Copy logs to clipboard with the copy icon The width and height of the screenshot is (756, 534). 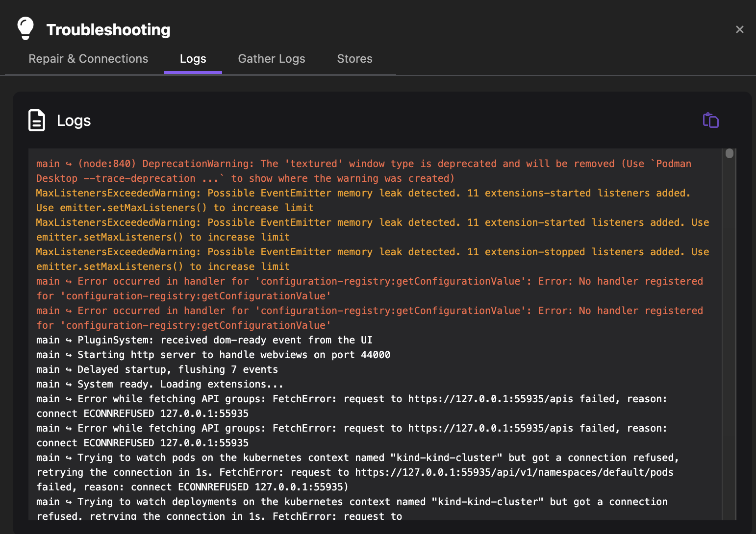point(710,121)
